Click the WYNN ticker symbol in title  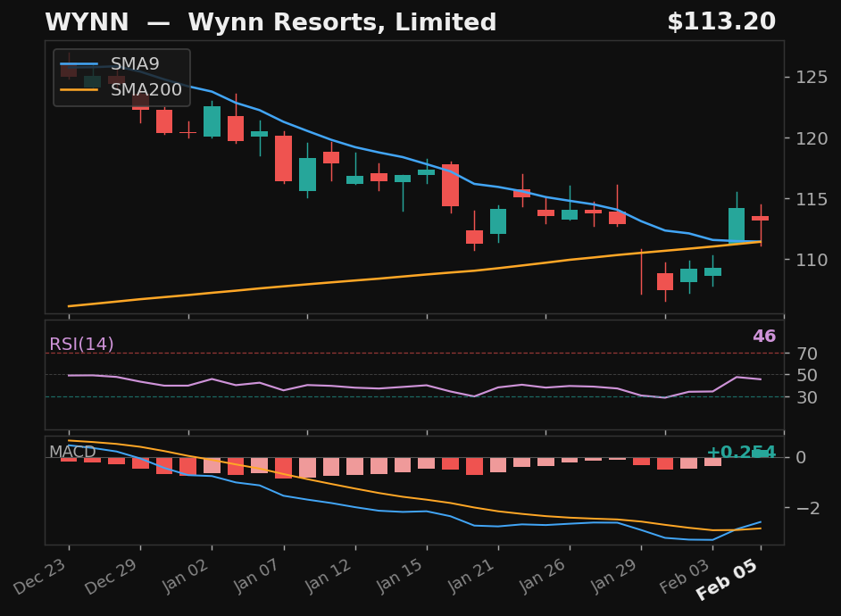pyautogui.click(x=87, y=22)
